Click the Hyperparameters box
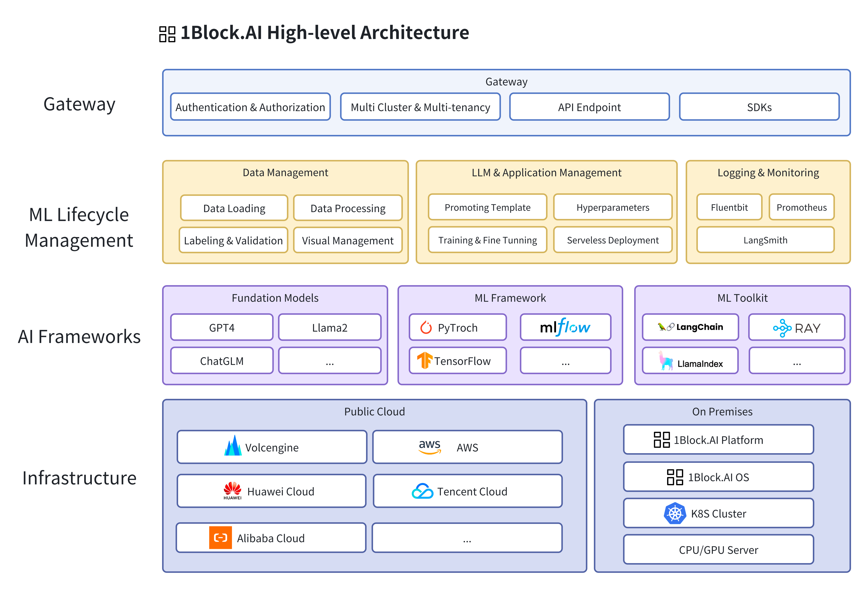 [613, 207]
